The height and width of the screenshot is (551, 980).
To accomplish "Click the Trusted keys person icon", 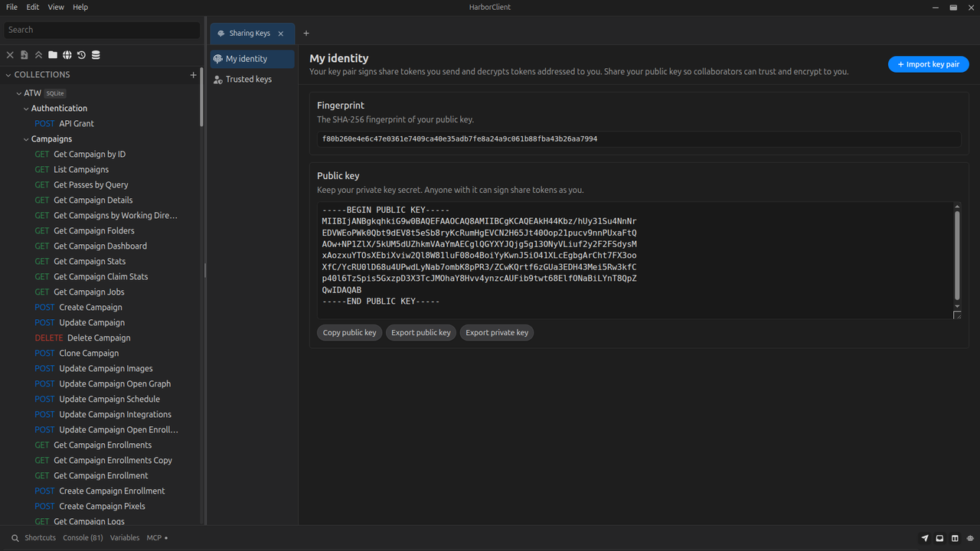I will tap(218, 80).
